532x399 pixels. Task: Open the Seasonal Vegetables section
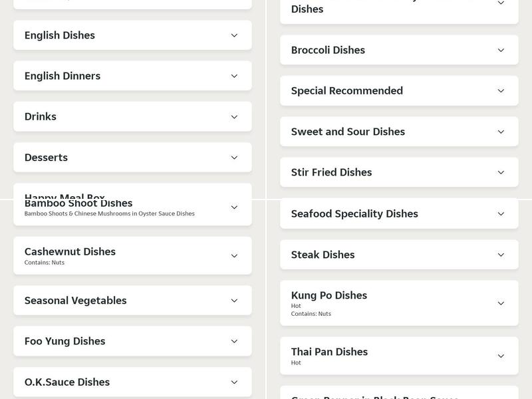click(133, 300)
